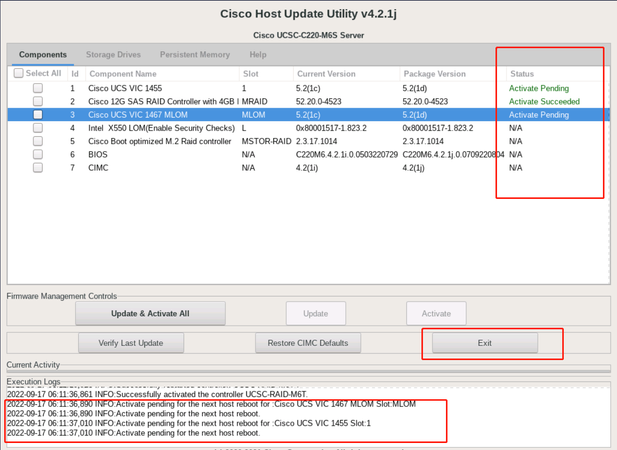Switch to the Components tab

[x=42, y=55]
